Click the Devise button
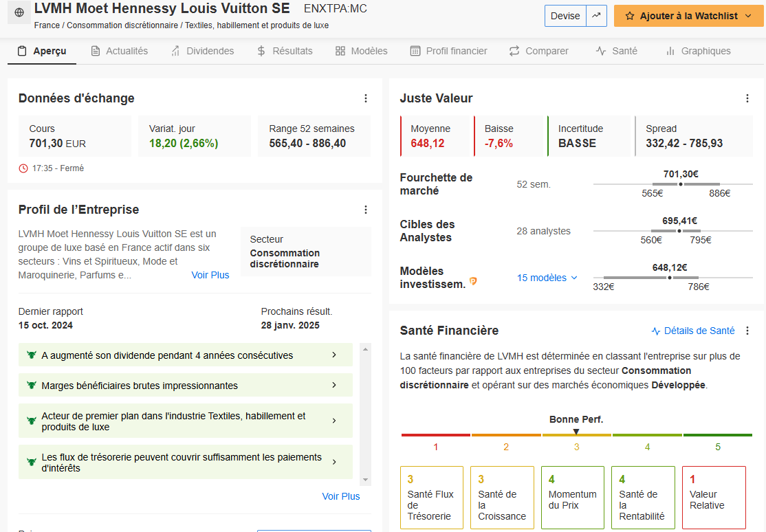This screenshot has height=532, width=766. click(x=565, y=16)
